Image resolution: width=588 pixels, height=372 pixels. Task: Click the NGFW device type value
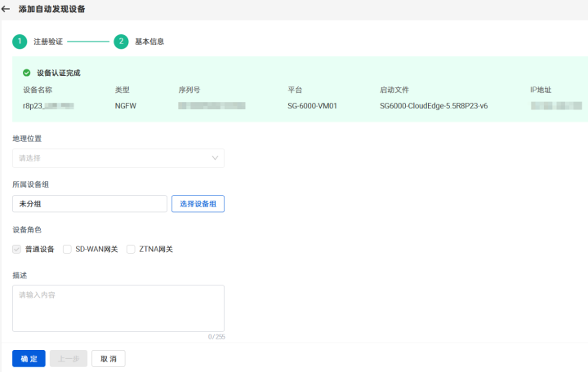tap(125, 106)
